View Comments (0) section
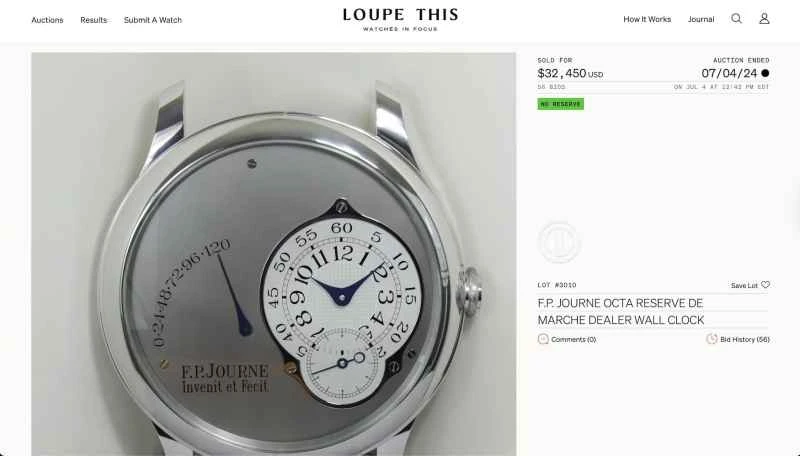Viewport: 800px width, 456px height. coord(573,339)
